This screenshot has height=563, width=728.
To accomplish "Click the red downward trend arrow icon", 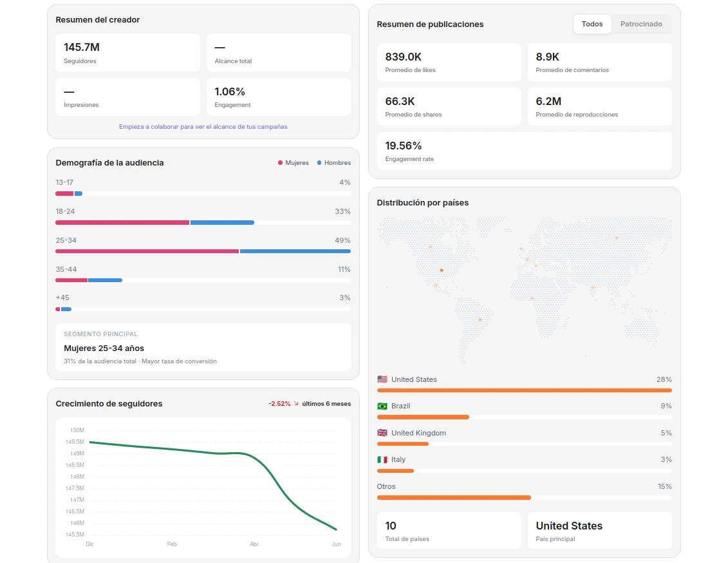I will (x=295, y=403).
